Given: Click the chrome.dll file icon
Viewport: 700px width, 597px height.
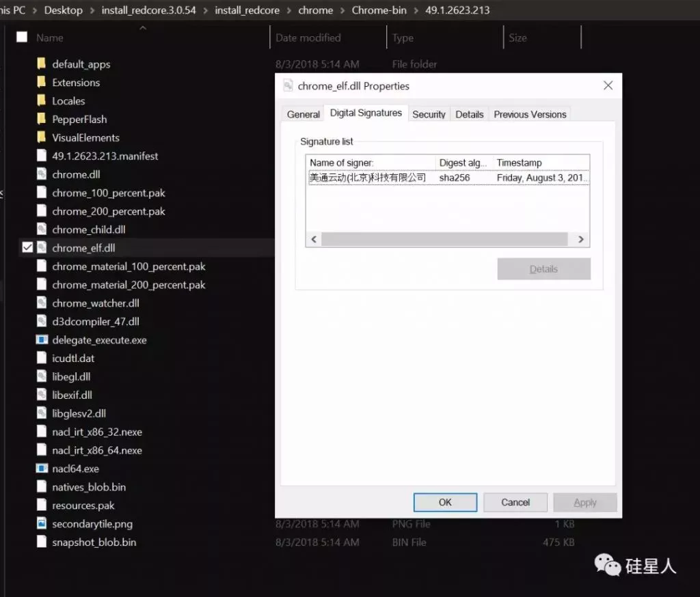Looking at the screenshot, I should (x=42, y=174).
